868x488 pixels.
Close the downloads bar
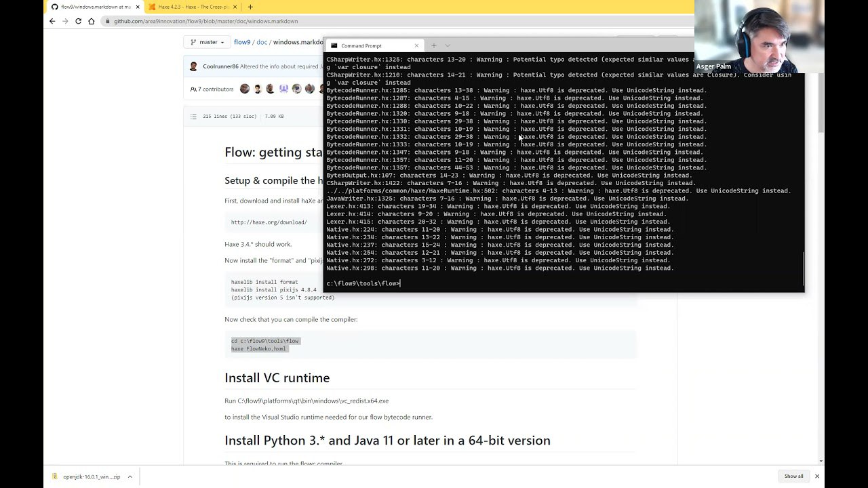point(817,476)
